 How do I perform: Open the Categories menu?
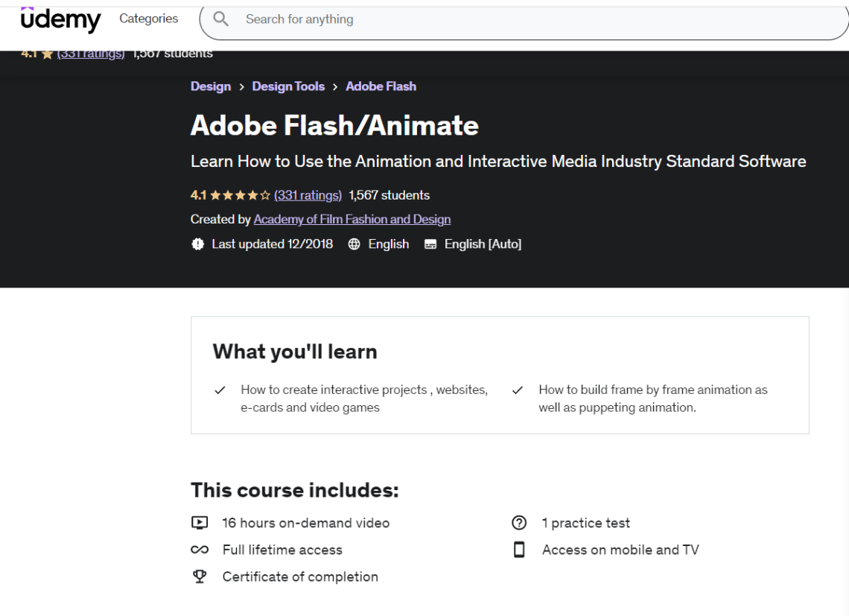coord(147,19)
